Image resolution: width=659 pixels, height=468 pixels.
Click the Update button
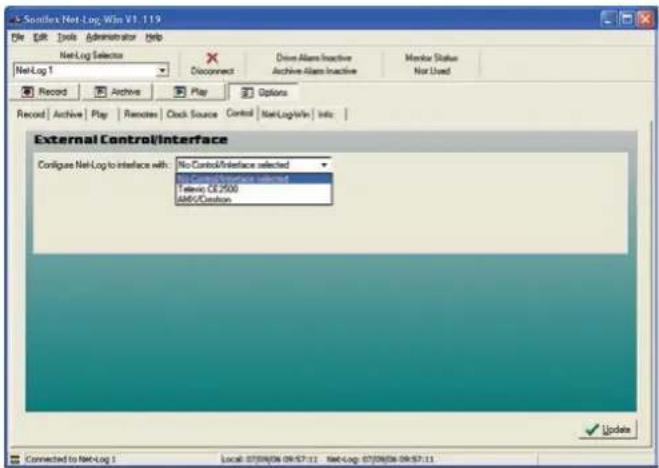[608, 429]
